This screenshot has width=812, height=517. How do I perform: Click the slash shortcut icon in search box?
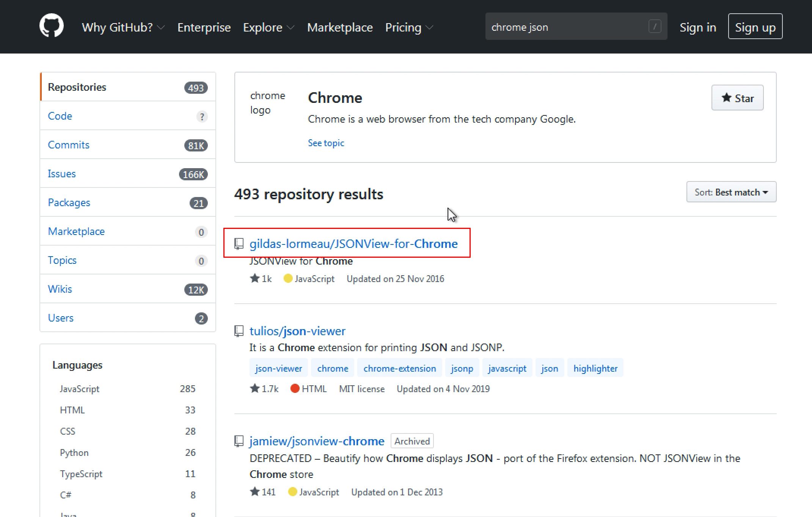(x=655, y=27)
